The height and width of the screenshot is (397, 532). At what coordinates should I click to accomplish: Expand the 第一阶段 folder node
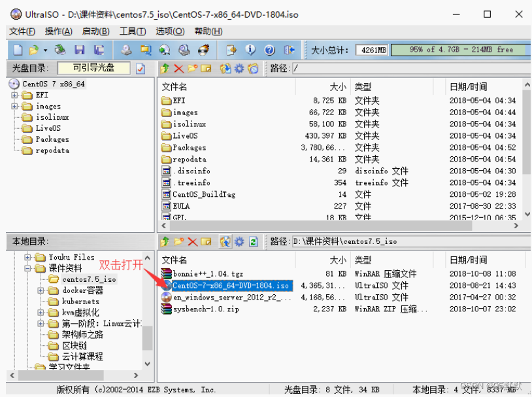(x=41, y=324)
